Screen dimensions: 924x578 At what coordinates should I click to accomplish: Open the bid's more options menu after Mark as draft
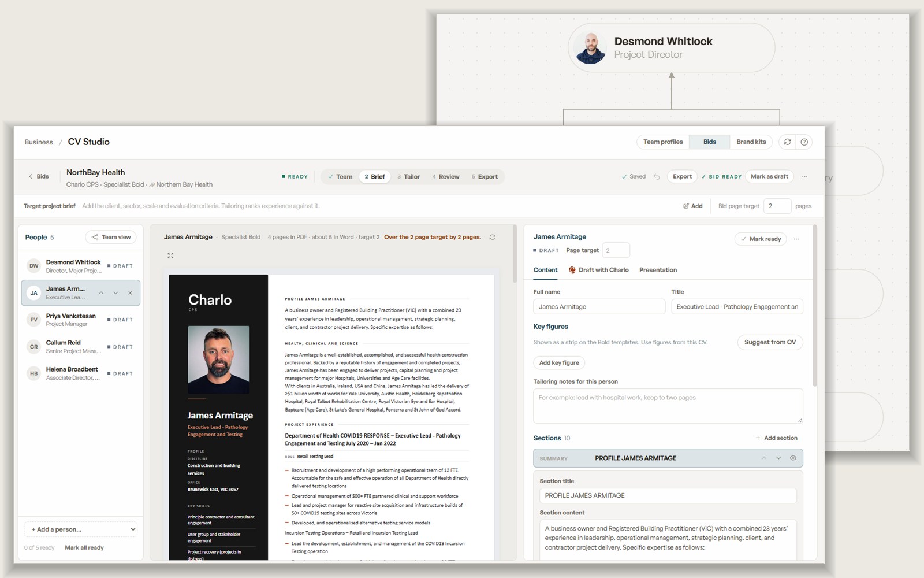(x=804, y=177)
